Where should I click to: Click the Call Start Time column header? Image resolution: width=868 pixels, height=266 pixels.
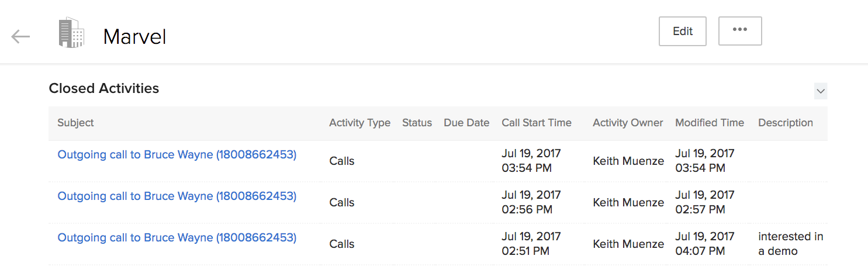[x=537, y=123]
